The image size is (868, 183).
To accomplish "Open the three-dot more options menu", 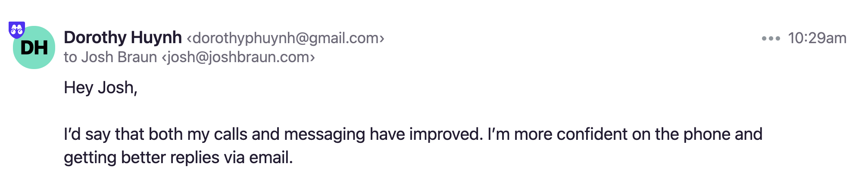I will click(x=771, y=38).
